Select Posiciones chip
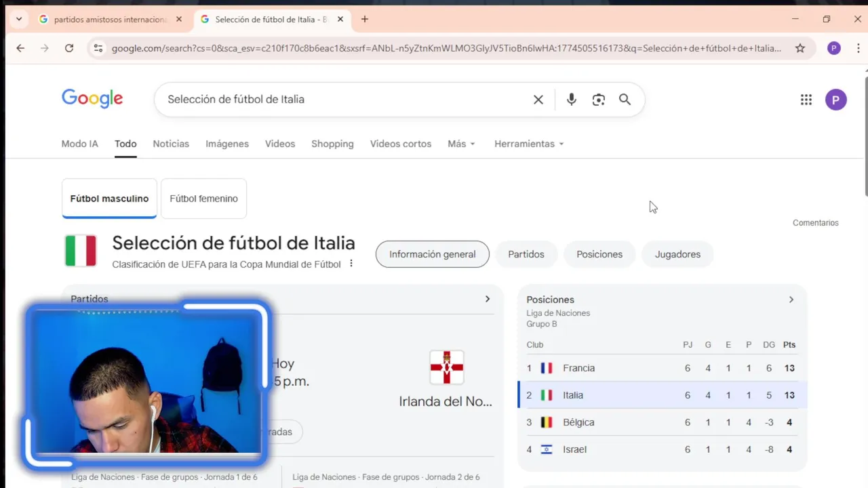868x488 pixels. tap(599, 254)
